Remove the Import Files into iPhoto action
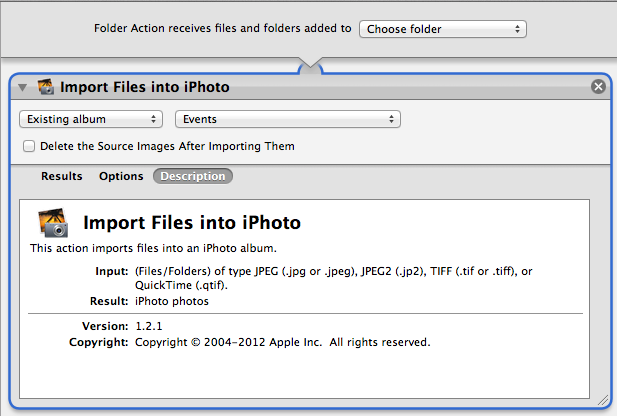 [x=598, y=86]
